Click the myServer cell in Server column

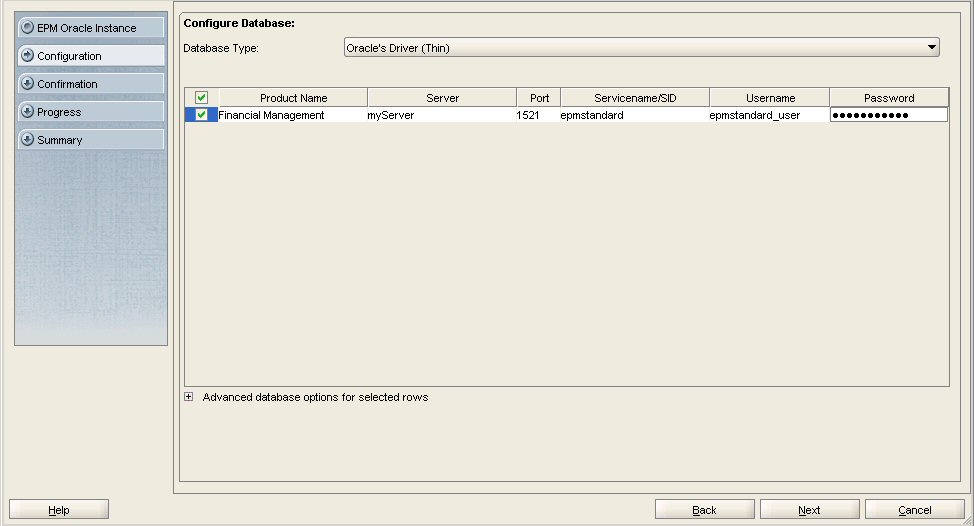442,115
